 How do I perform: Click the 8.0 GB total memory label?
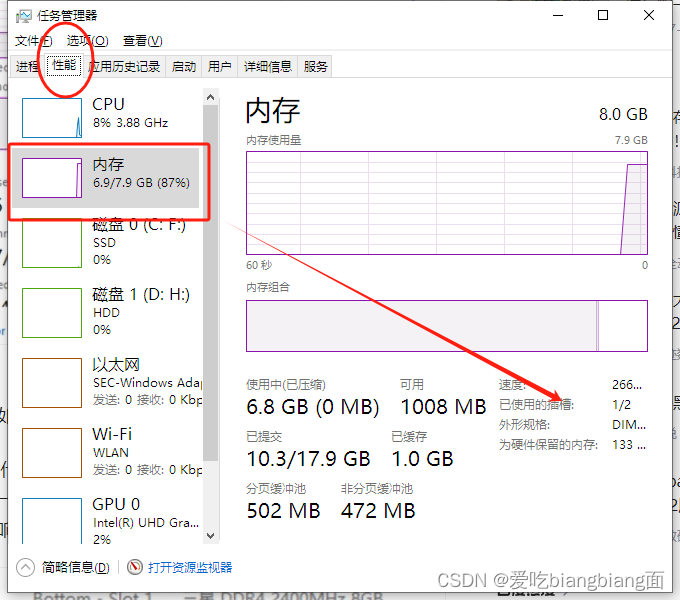point(623,114)
